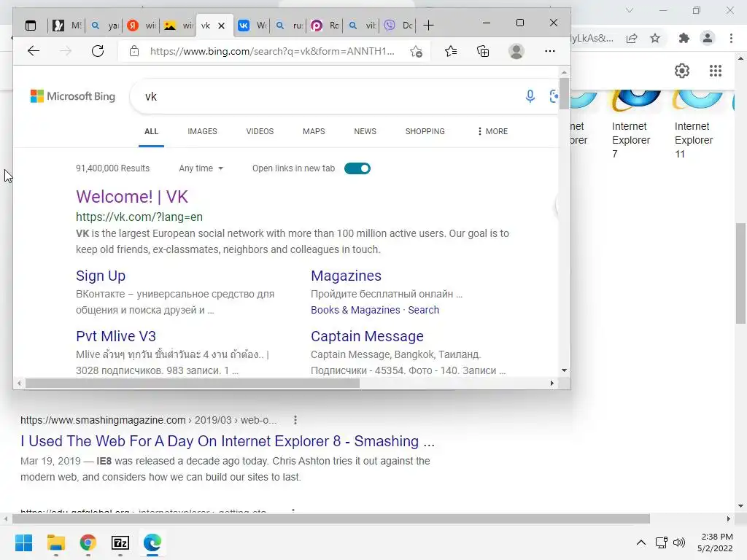Switch to Chrome from taskbar

click(88, 542)
